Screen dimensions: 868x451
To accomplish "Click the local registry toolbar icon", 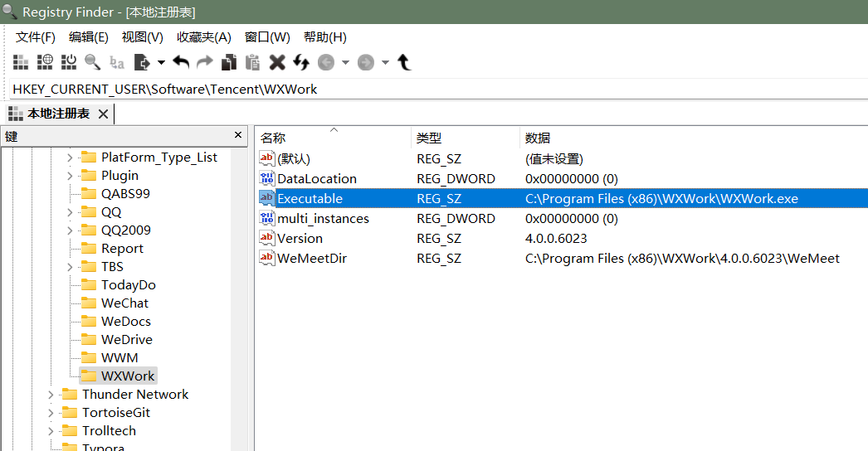I will 21,62.
